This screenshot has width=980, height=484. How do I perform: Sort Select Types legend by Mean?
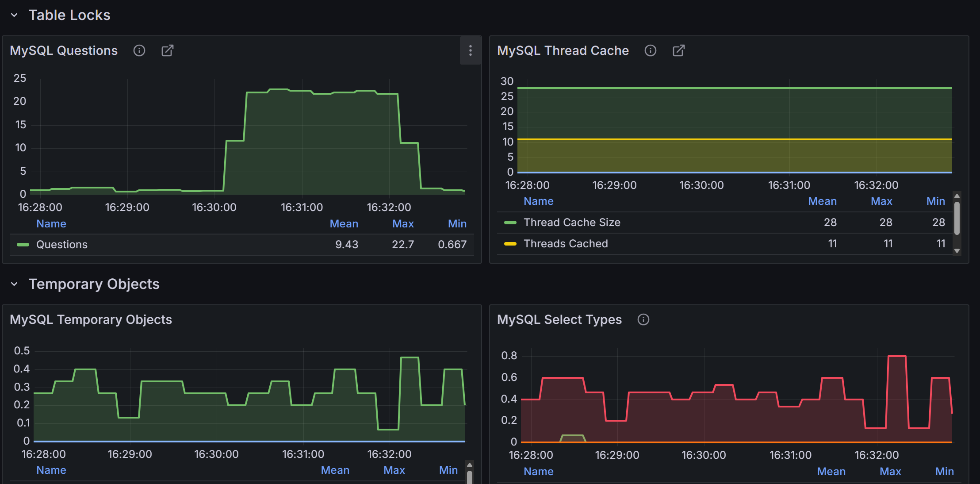coord(831,472)
